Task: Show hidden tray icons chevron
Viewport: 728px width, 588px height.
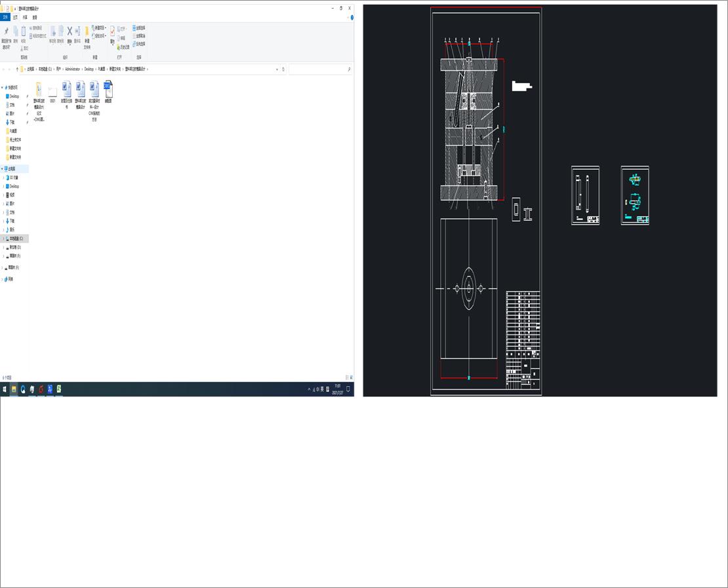Action: 309,389
